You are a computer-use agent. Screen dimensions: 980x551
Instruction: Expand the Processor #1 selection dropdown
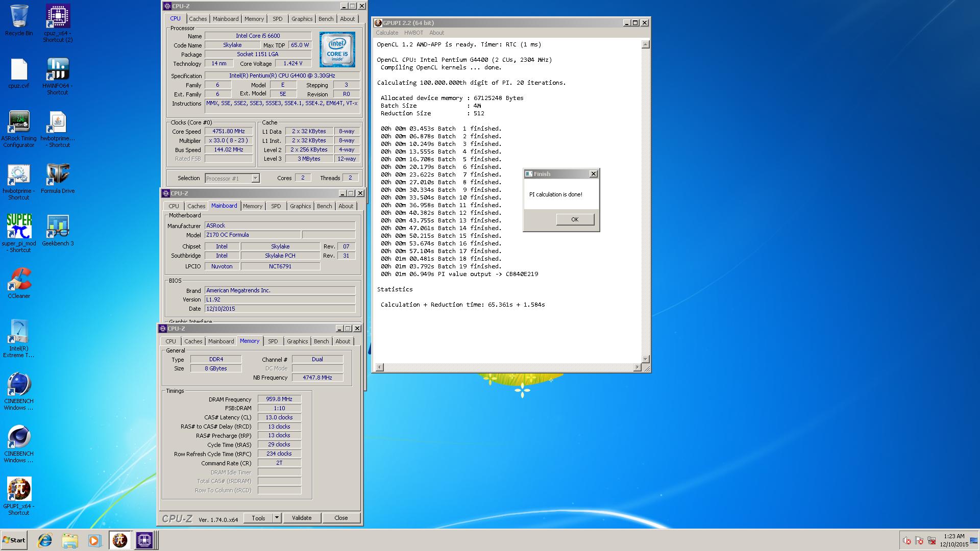(x=255, y=178)
